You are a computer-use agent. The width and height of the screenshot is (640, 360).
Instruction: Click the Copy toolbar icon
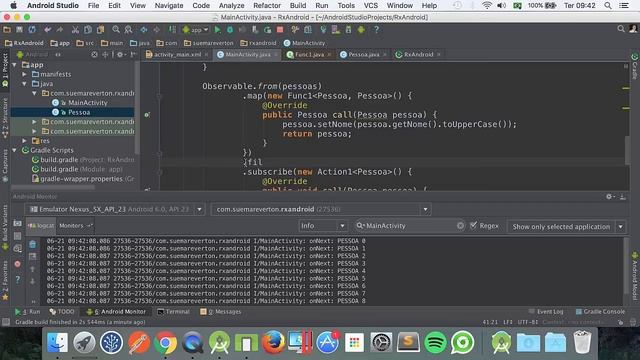(88, 30)
